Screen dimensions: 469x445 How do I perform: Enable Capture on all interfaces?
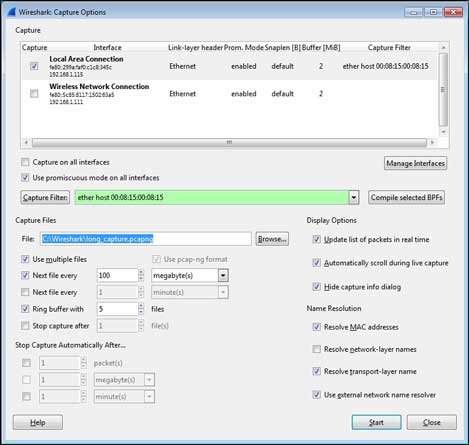click(x=25, y=162)
